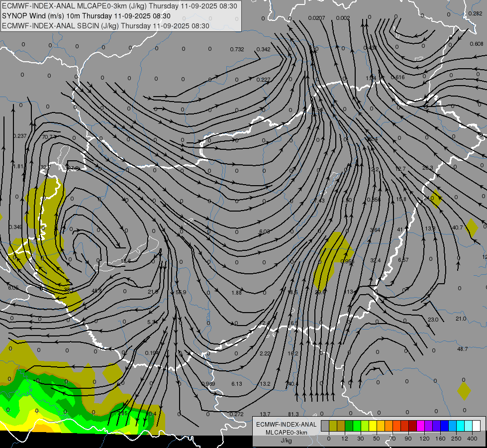Click the dark red legend swatch after 90
The image size is (487, 448).
click(412, 426)
